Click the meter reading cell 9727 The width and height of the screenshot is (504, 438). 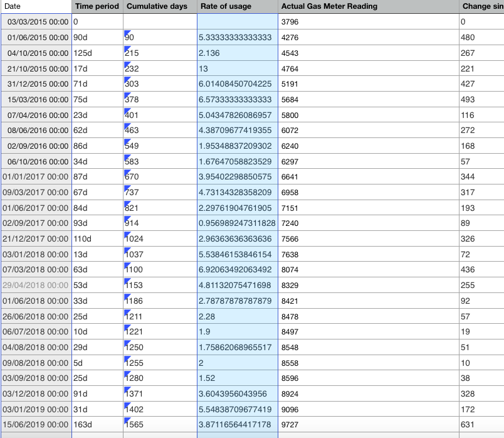[x=369, y=424]
